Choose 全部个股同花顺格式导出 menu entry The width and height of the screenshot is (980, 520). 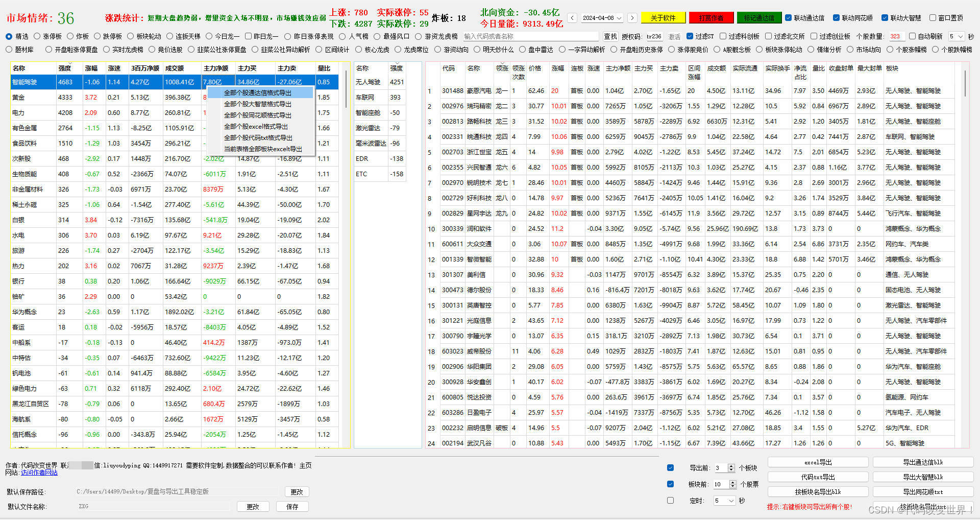(x=260, y=115)
